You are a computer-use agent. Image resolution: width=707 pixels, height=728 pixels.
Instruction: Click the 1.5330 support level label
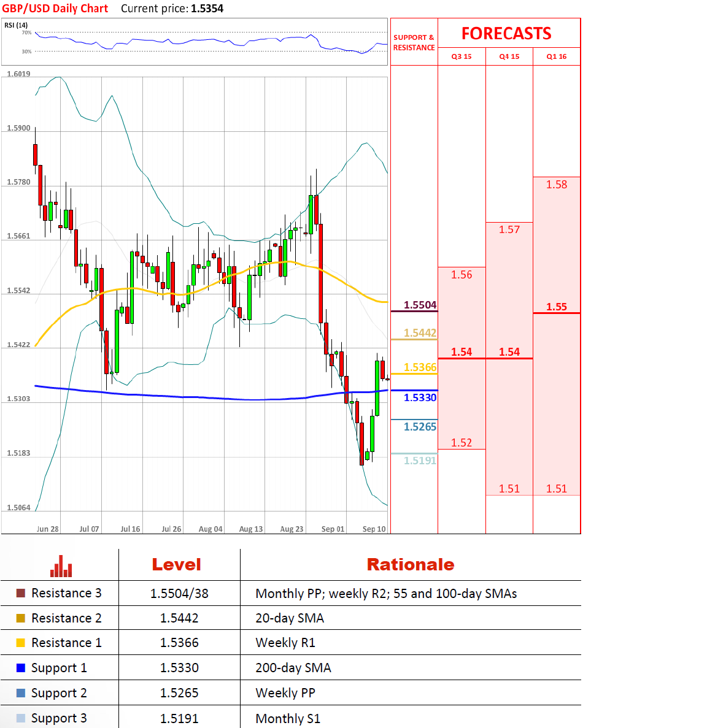tap(420, 397)
